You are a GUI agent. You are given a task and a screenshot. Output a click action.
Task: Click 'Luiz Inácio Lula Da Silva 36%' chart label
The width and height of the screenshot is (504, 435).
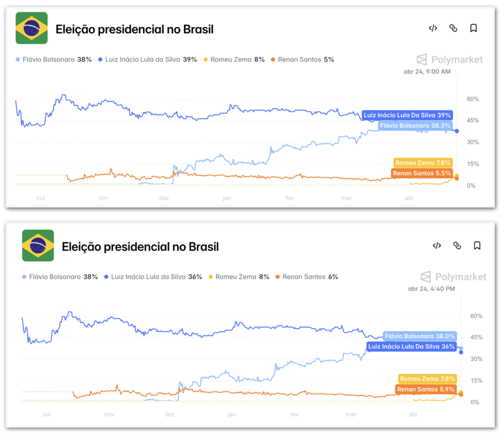click(412, 347)
